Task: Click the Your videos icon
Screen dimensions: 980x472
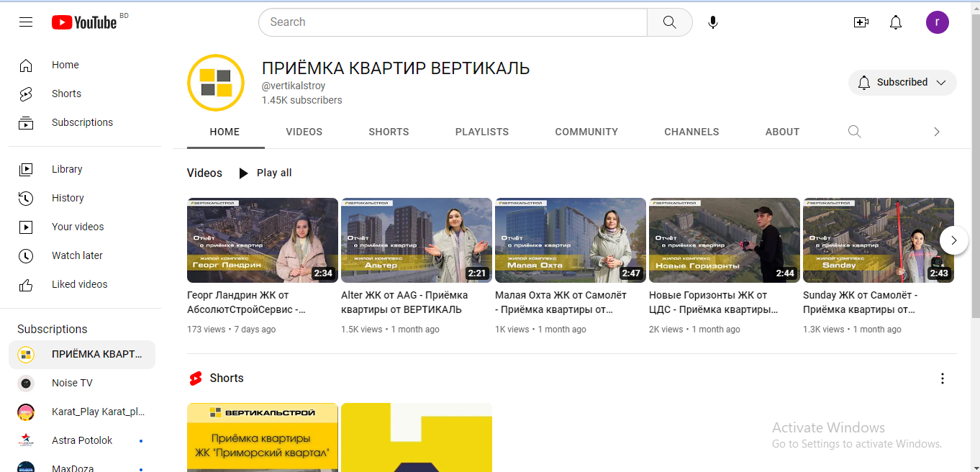Action: pos(26,227)
